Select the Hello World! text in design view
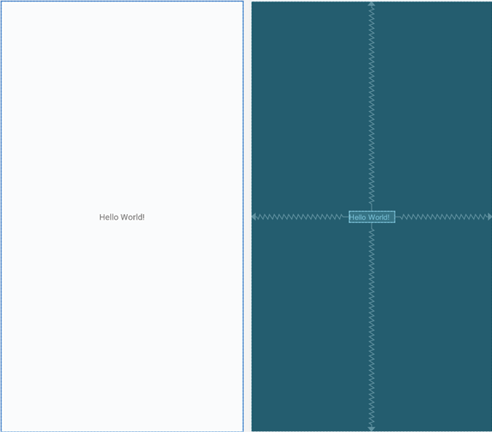Image resolution: width=492 pixels, height=432 pixels. (x=122, y=217)
